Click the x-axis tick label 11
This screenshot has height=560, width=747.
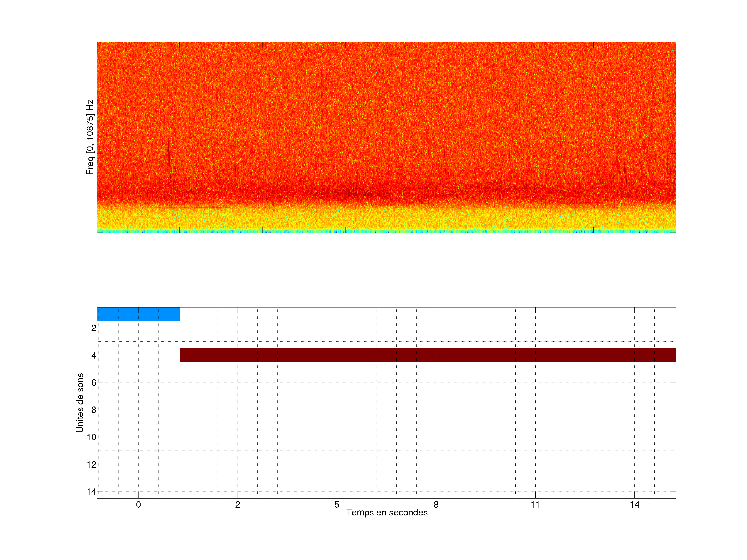point(535,505)
